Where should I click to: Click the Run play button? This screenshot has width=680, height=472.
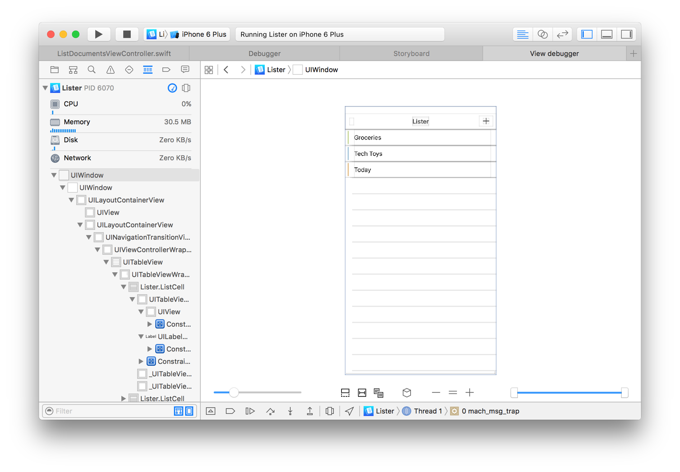98,34
